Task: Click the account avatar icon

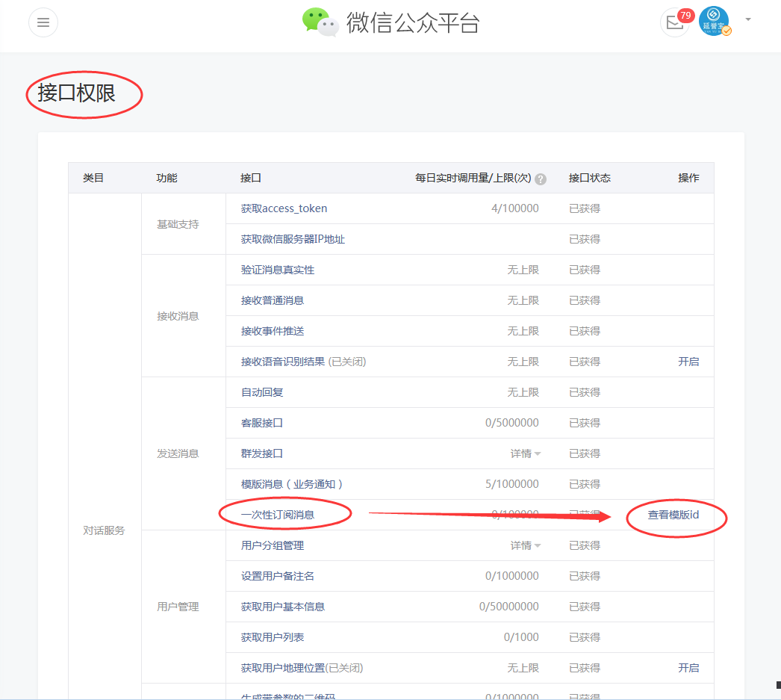Action: pos(715,21)
